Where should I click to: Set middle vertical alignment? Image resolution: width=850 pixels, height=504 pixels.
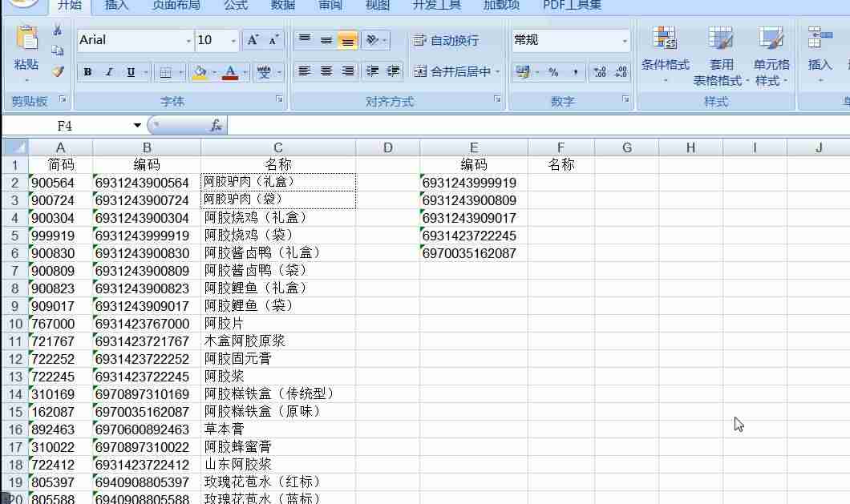[x=326, y=40]
